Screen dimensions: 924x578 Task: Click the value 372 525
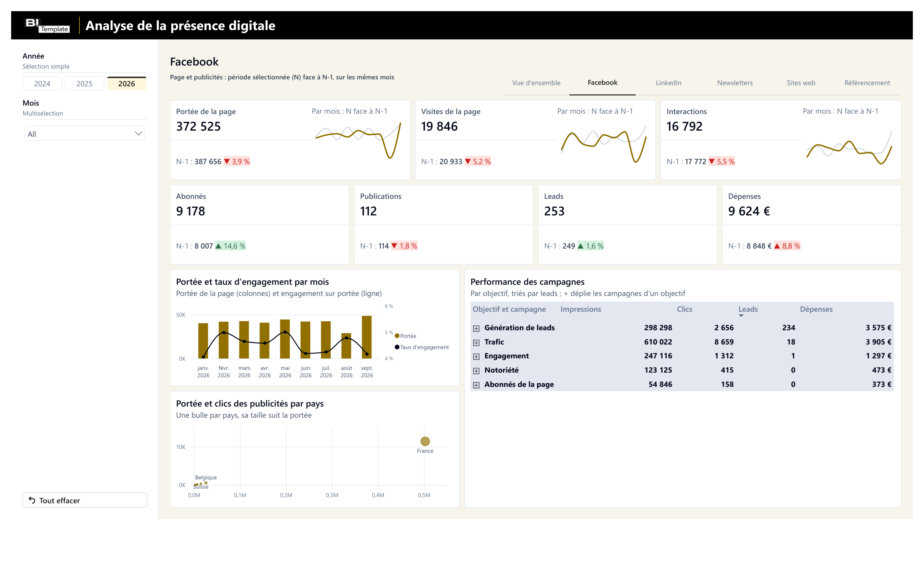click(198, 126)
